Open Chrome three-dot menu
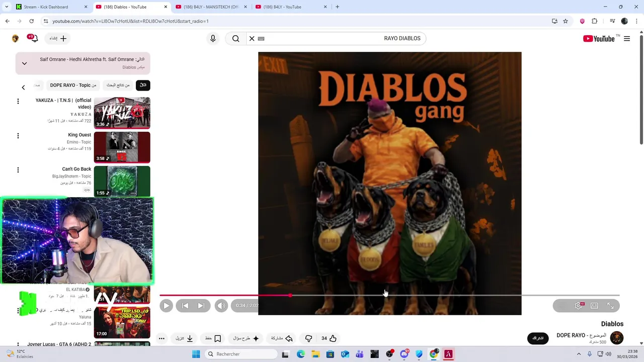This screenshot has height=362, width=644. pos(637,21)
